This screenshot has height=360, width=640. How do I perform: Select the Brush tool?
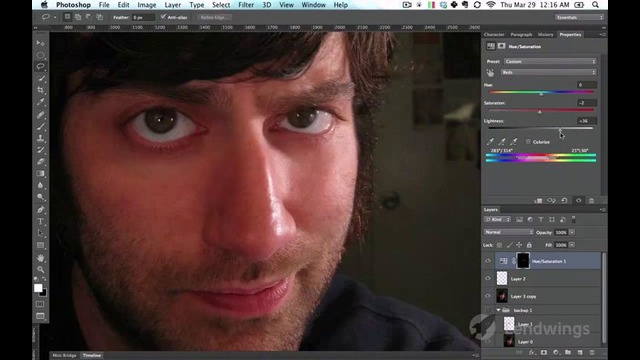(x=40, y=127)
